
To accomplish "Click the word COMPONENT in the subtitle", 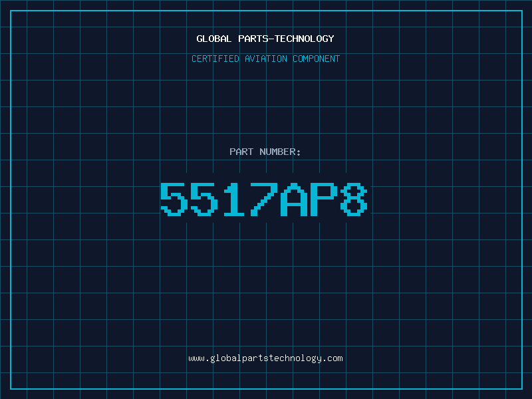I will [317, 59].
